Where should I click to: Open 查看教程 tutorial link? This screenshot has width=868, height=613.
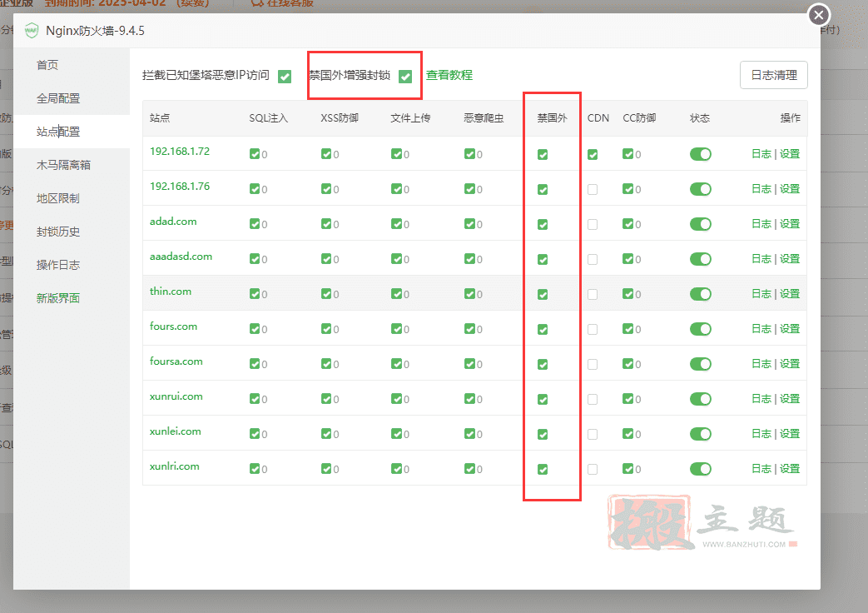click(x=449, y=75)
